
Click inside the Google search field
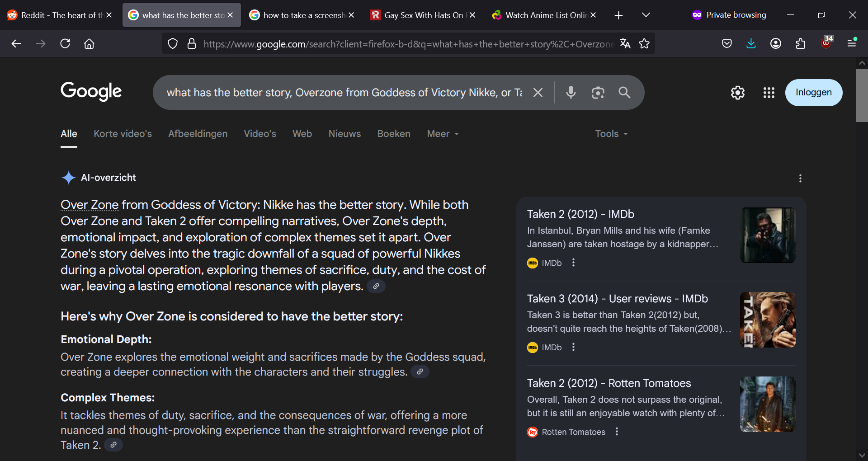coord(344,93)
